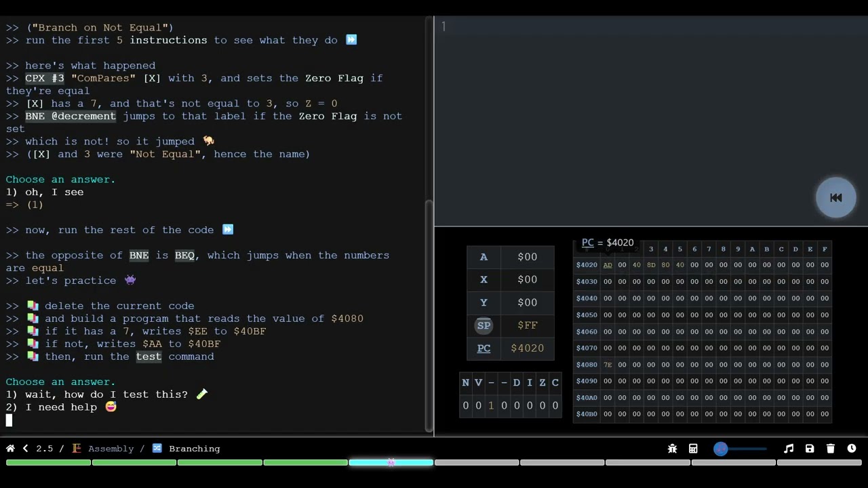Image resolution: width=868 pixels, height=488 pixels.
Task: Click memory row address $4030
Action: click(x=587, y=282)
